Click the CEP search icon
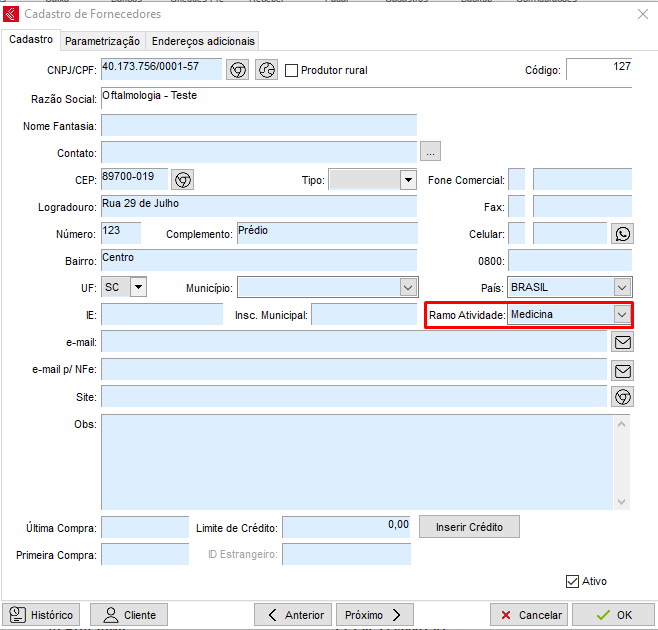Viewport: 658px width, 630px height. (x=182, y=179)
